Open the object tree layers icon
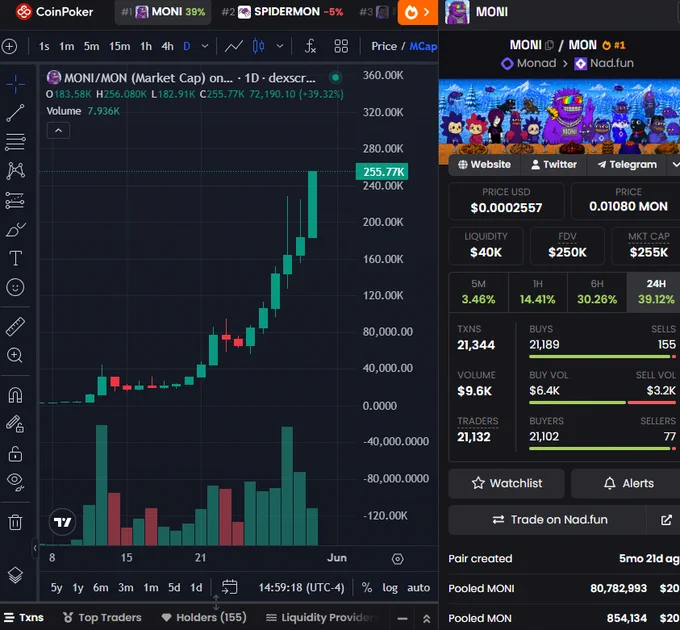The height and width of the screenshot is (630, 680). coord(16,575)
